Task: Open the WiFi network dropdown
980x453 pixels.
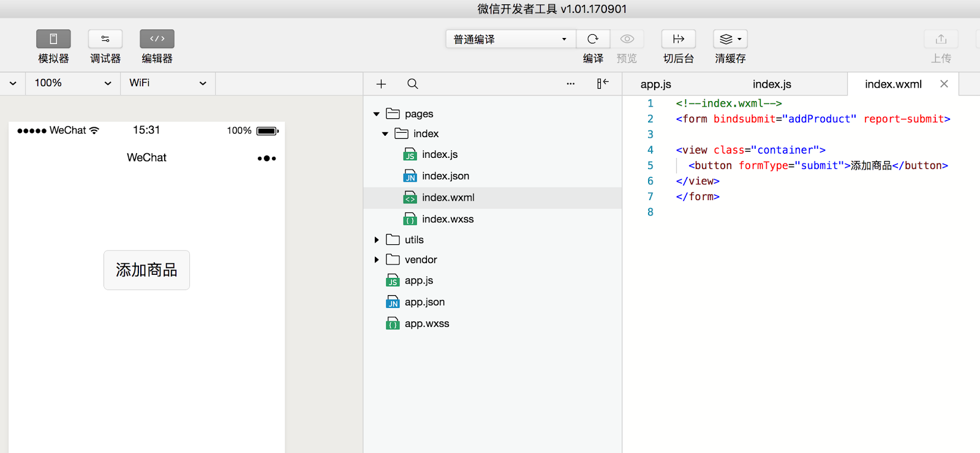Action: click(168, 83)
